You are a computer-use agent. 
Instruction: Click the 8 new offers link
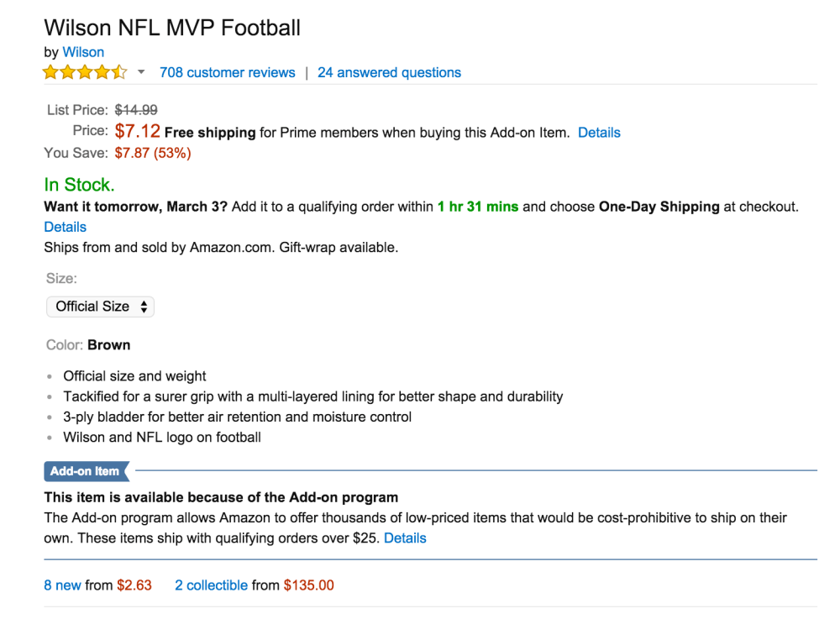62,585
